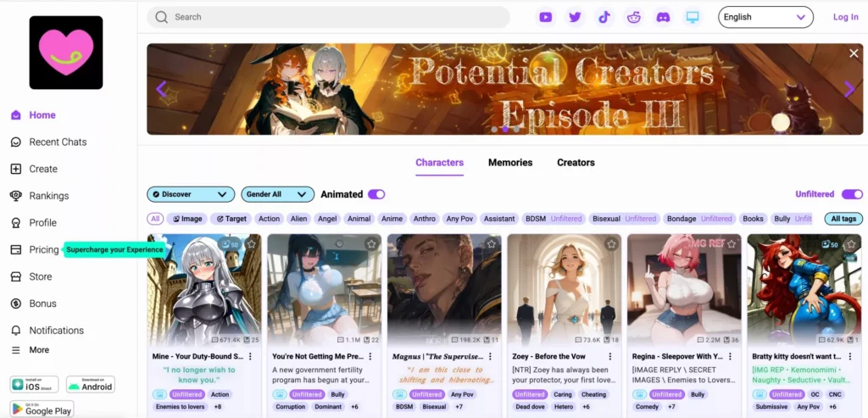This screenshot has width=868, height=418.
Task: Show the All tags list
Action: click(843, 219)
